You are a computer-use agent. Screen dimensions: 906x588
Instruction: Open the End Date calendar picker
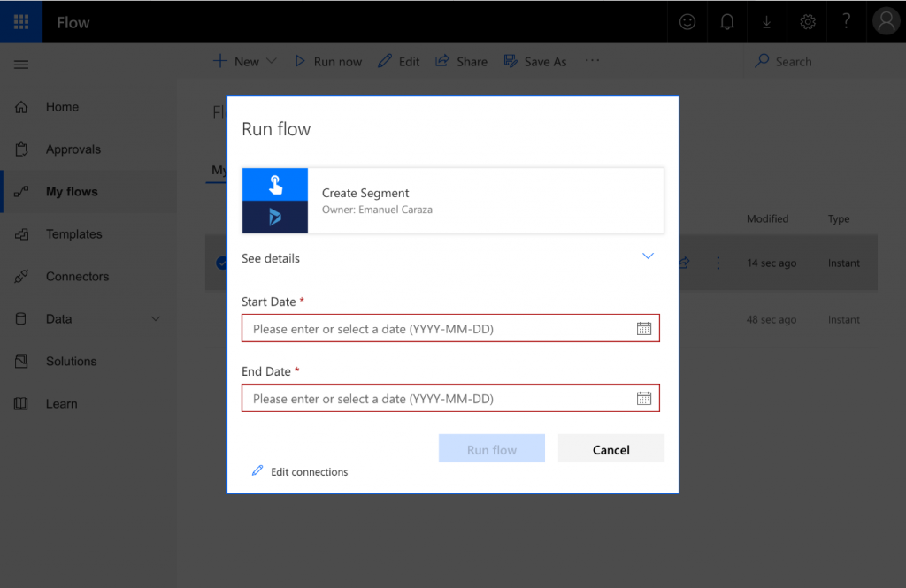pyautogui.click(x=644, y=398)
